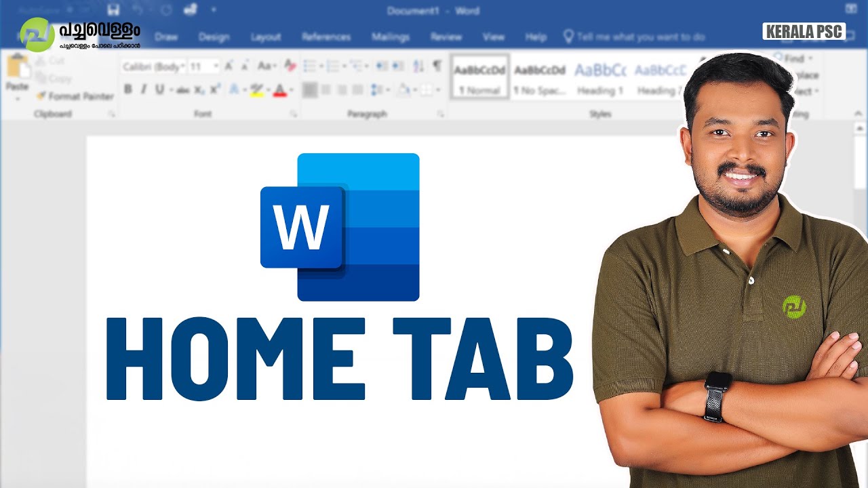Increase font size with the Grow Font icon
The width and height of the screenshot is (868, 488).
[229, 66]
